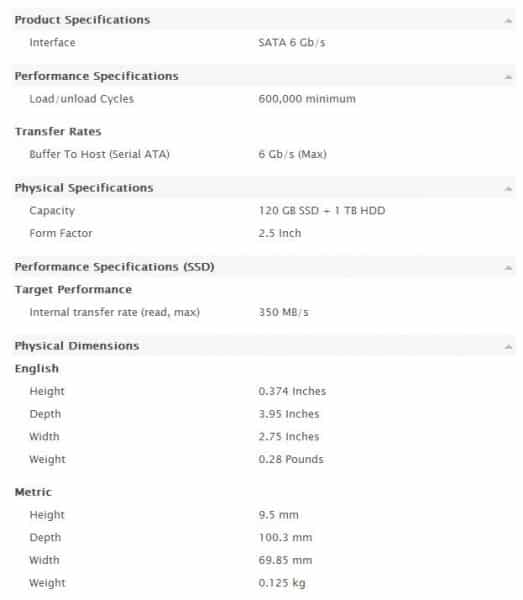Select the Interface row label

[x=52, y=42]
